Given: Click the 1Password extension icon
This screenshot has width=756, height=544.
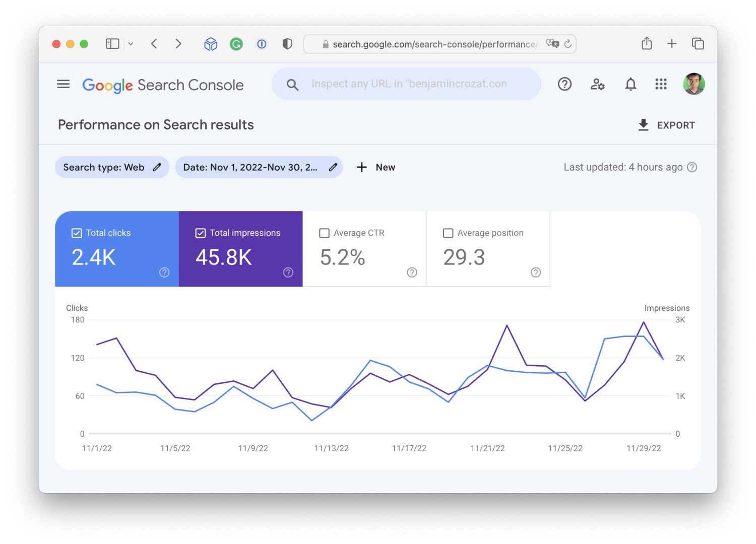Looking at the screenshot, I should (262, 44).
